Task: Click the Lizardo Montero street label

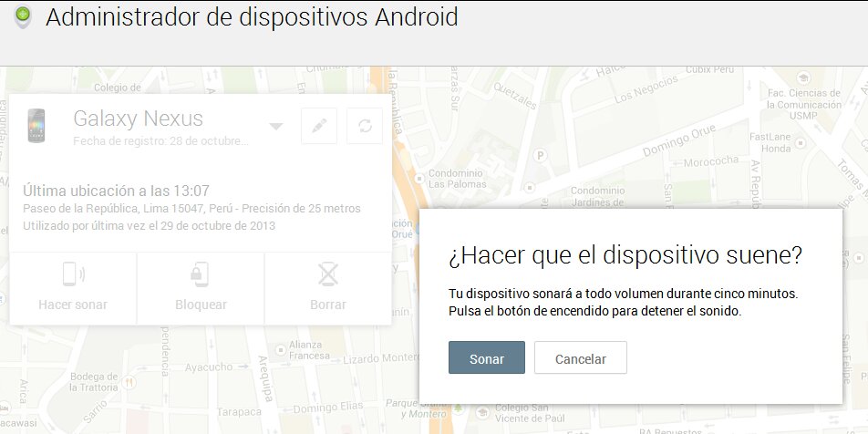Action: click(x=381, y=358)
